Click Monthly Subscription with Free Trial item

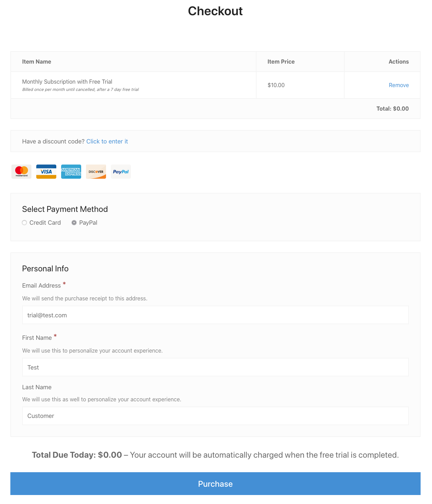(67, 82)
